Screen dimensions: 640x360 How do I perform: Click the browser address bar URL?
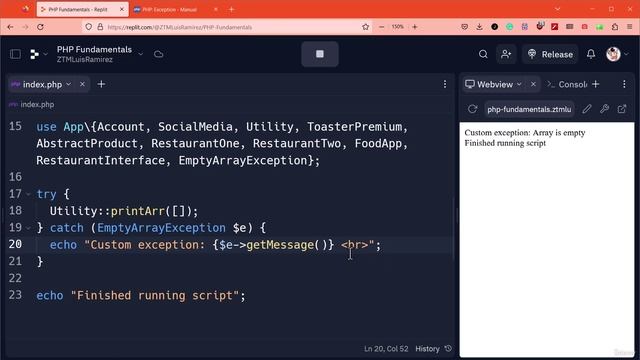(x=180, y=27)
